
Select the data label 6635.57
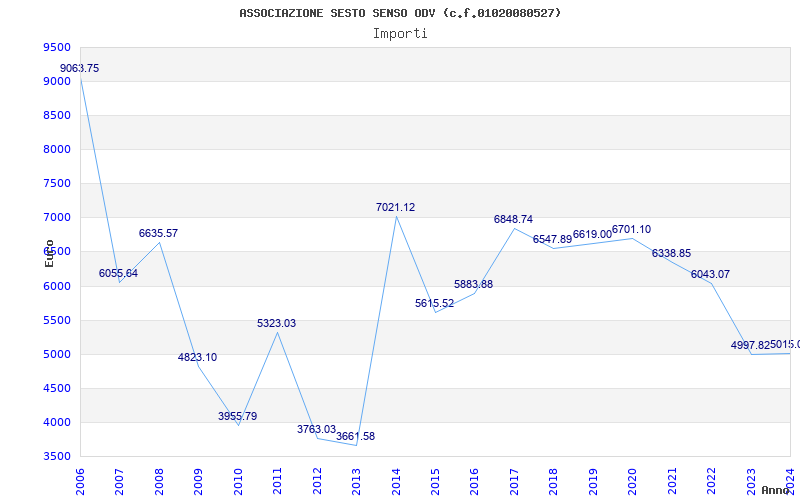[x=158, y=233]
